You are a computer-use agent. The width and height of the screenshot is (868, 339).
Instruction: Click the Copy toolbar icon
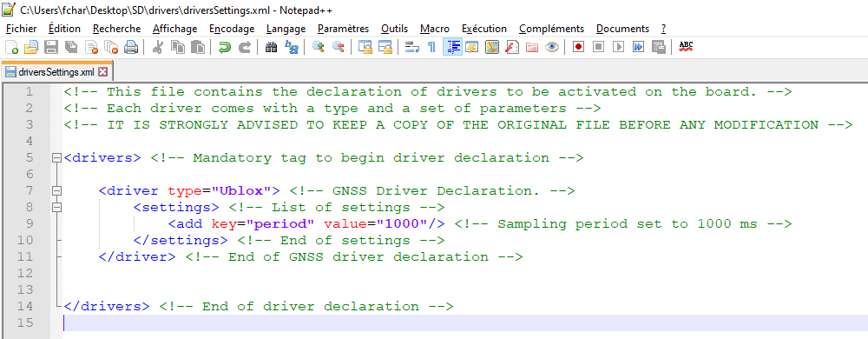click(178, 47)
